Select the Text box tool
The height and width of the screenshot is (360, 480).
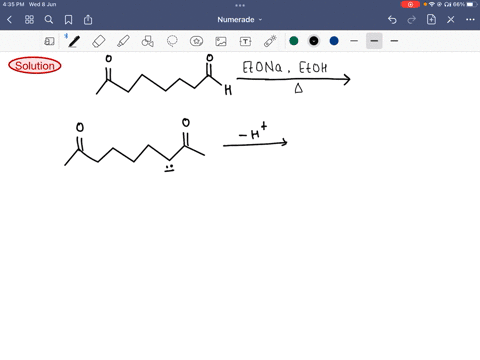[245, 41]
